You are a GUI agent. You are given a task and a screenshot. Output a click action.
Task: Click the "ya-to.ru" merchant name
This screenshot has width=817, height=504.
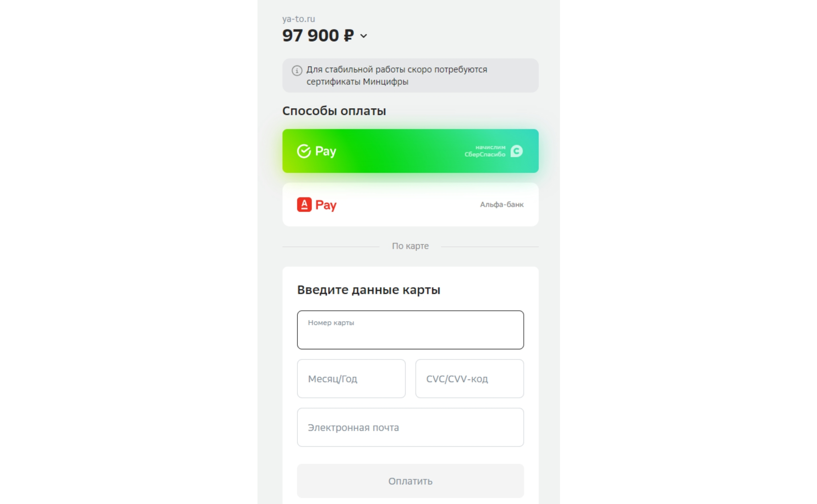coord(299,19)
